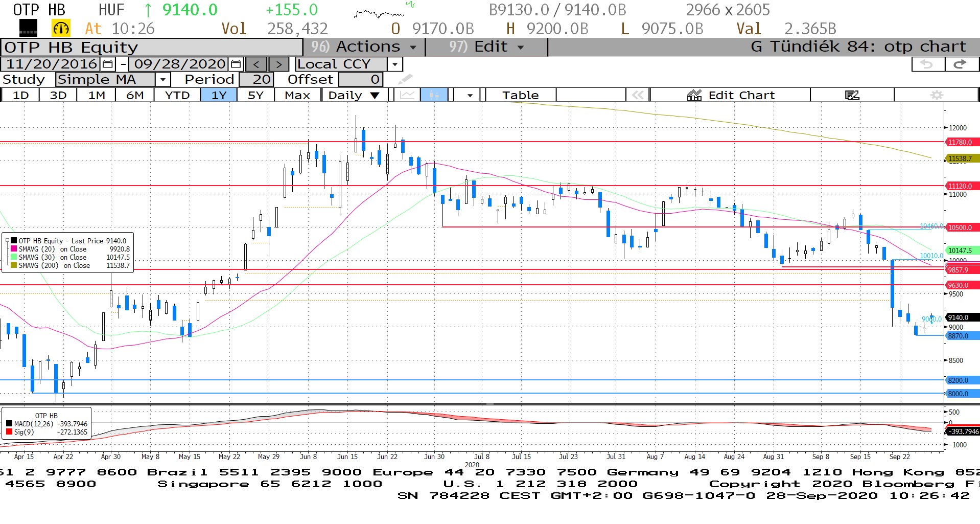Click the SMAVG (200) olive legend swatch
Viewport: 980px width, 524px height.
14,265
